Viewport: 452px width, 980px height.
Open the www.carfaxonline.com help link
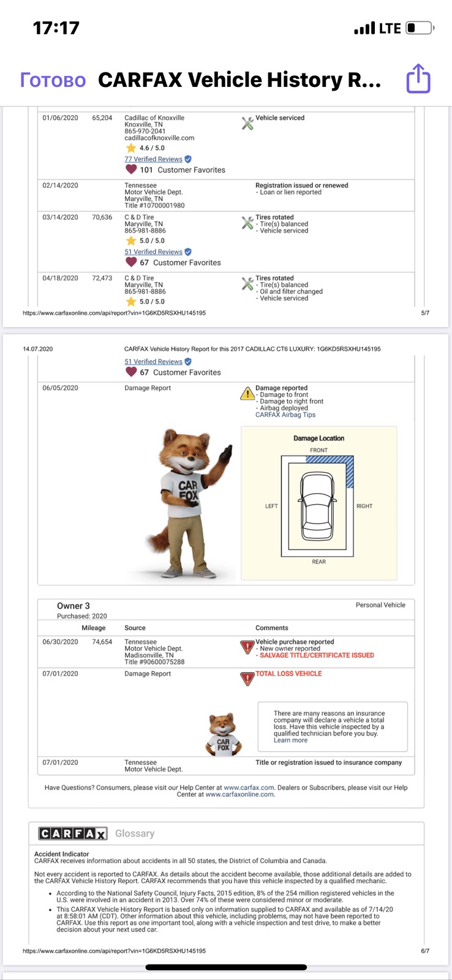click(x=239, y=794)
